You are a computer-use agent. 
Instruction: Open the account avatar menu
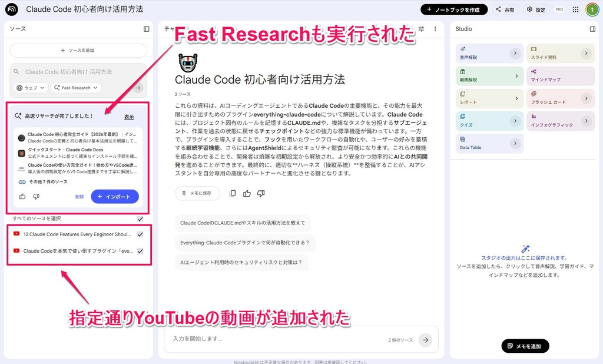tap(592, 9)
